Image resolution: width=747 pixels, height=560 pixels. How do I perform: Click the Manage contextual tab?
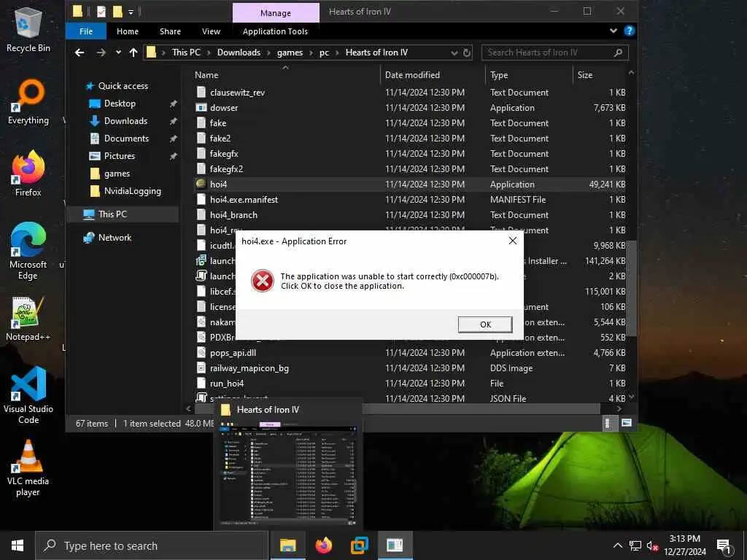[x=275, y=13]
